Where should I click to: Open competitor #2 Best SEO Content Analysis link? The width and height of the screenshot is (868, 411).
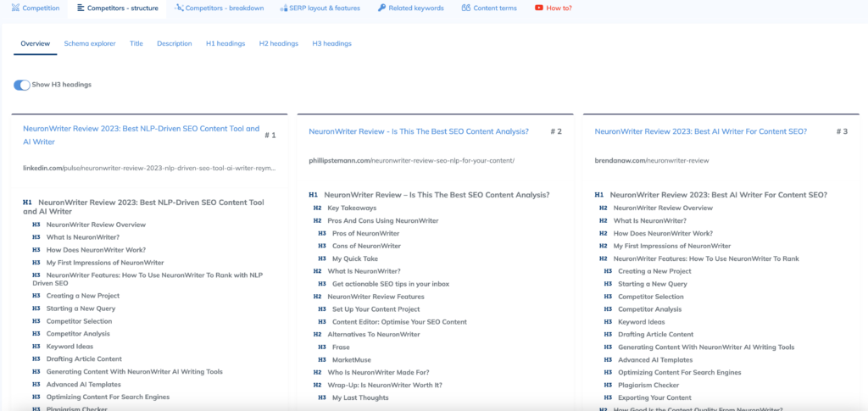point(419,131)
